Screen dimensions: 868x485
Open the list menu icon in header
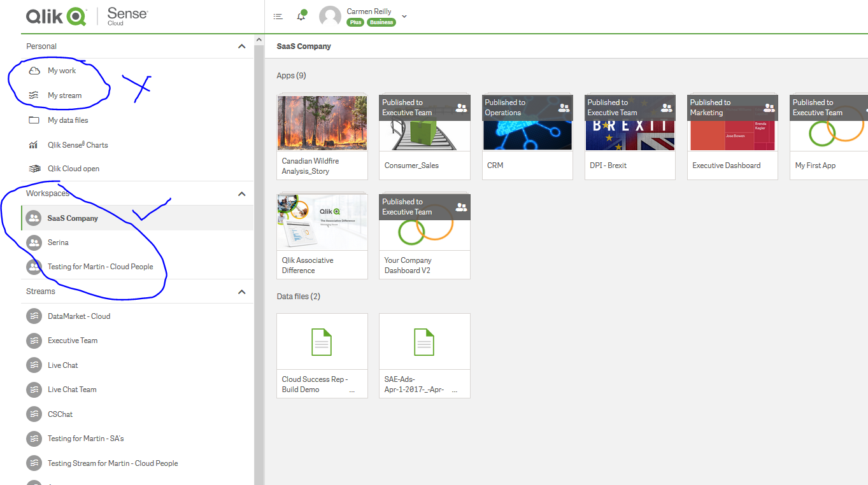278,17
